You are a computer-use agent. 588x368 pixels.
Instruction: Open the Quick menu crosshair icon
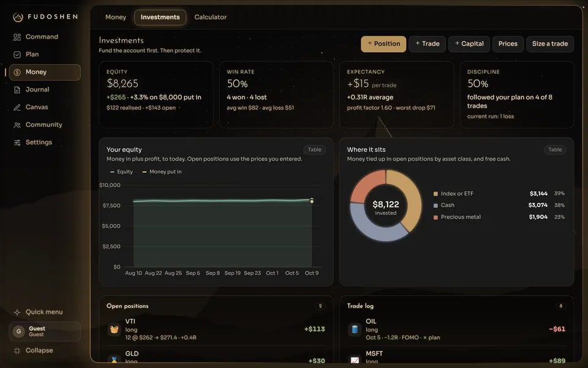[x=17, y=312]
